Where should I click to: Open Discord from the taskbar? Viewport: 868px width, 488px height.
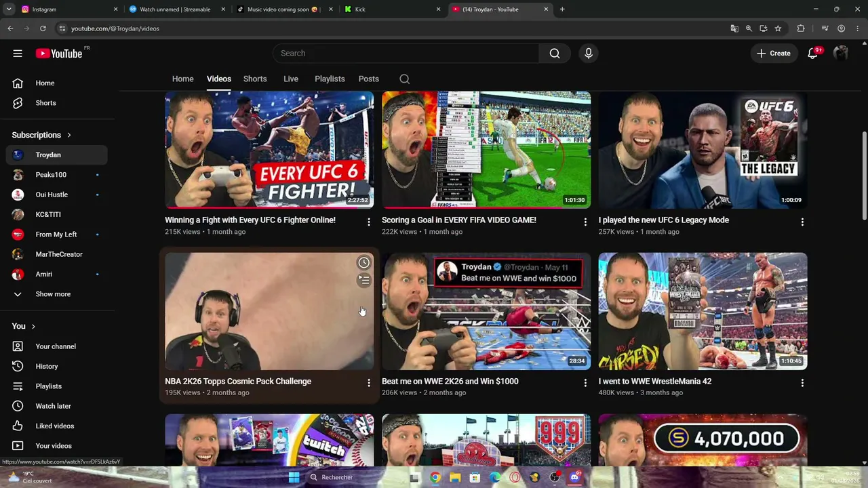click(574, 477)
